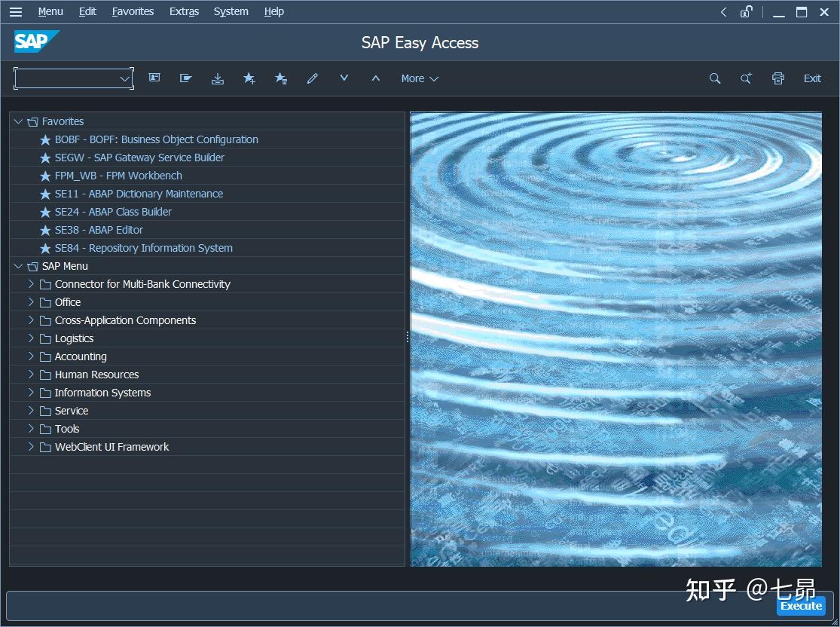The height and width of the screenshot is (627, 840).
Task: Click the Cross-Application Components label
Action: (125, 320)
